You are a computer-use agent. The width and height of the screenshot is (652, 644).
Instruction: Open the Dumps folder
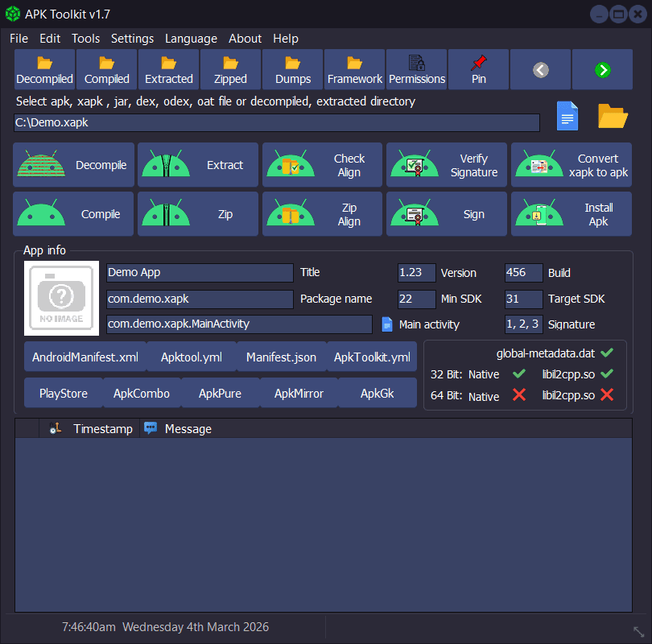pyautogui.click(x=292, y=69)
